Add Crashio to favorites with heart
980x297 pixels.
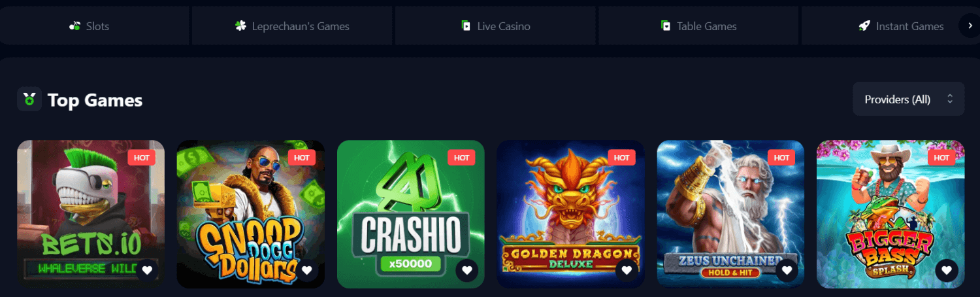[x=467, y=270]
